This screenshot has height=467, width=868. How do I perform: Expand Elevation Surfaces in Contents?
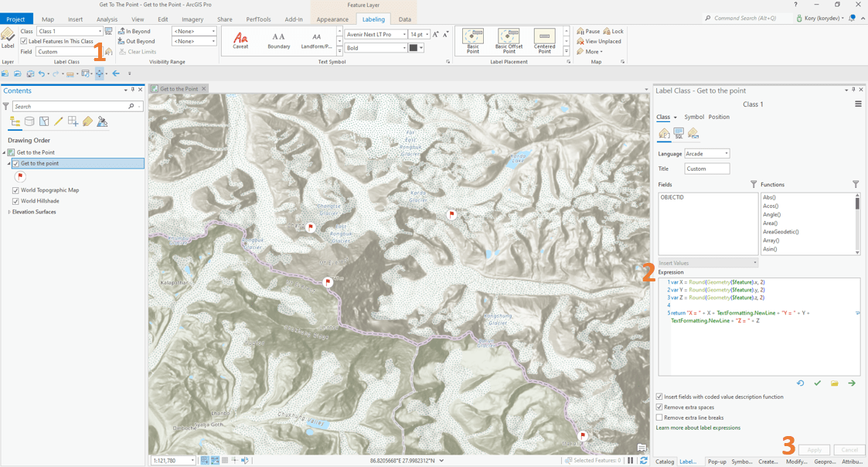pos(9,212)
